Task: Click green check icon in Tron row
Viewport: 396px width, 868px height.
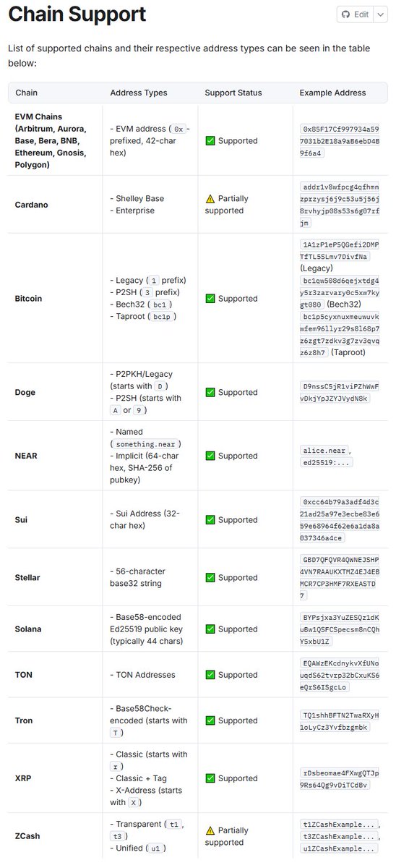Action: (x=210, y=720)
